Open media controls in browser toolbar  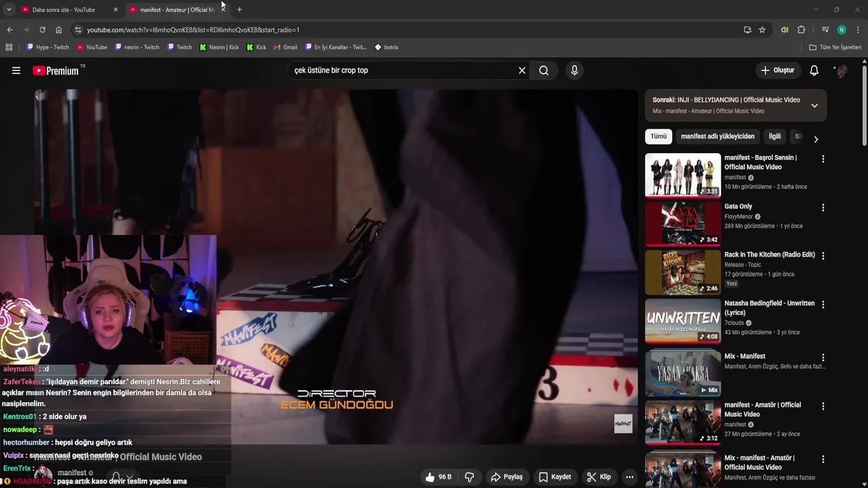click(825, 30)
